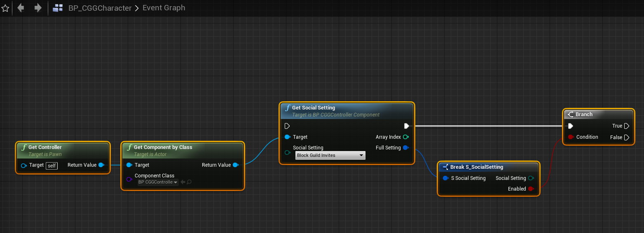Click the green Array Index output pin
Viewport: 644px width, 233px height.
pyautogui.click(x=405, y=137)
